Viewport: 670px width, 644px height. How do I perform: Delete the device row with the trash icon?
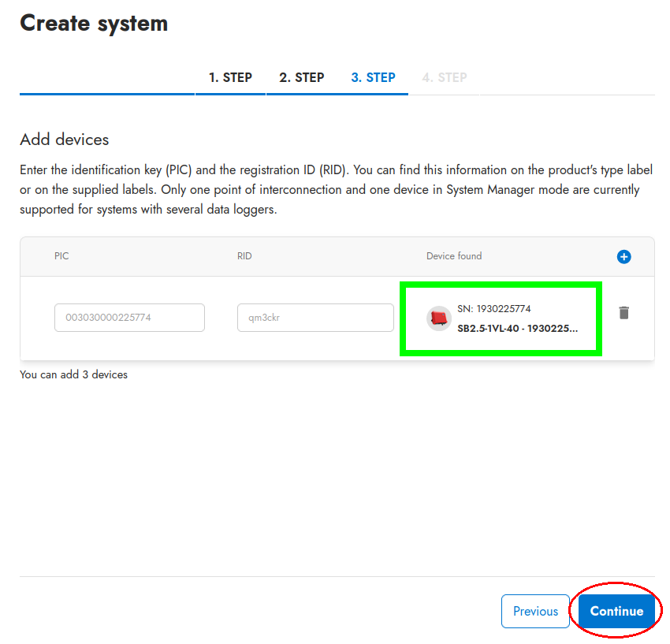point(623,313)
